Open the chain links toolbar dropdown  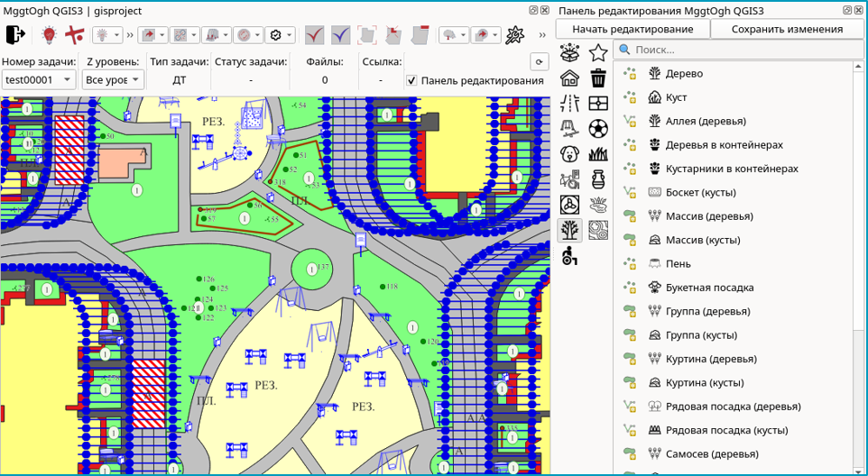(184, 35)
